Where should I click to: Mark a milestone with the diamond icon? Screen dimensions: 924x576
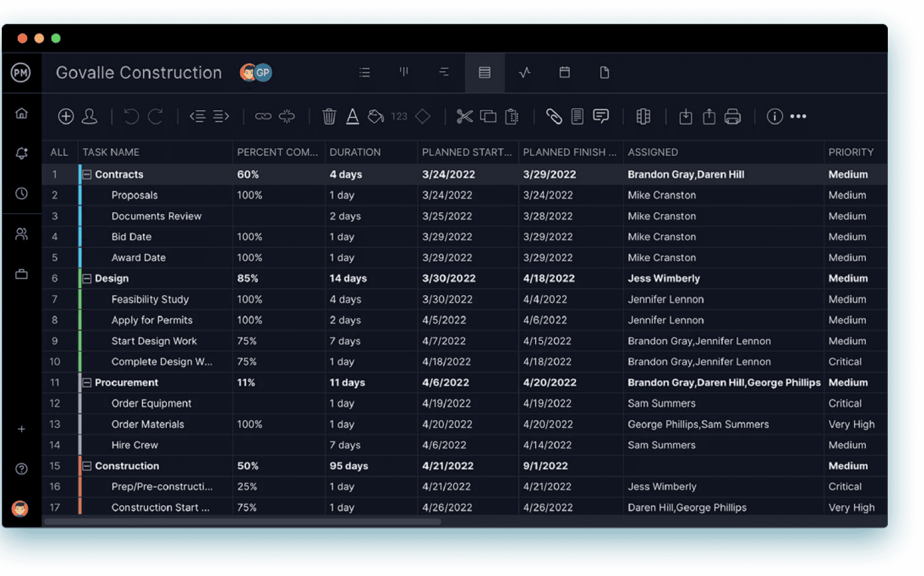point(423,116)
